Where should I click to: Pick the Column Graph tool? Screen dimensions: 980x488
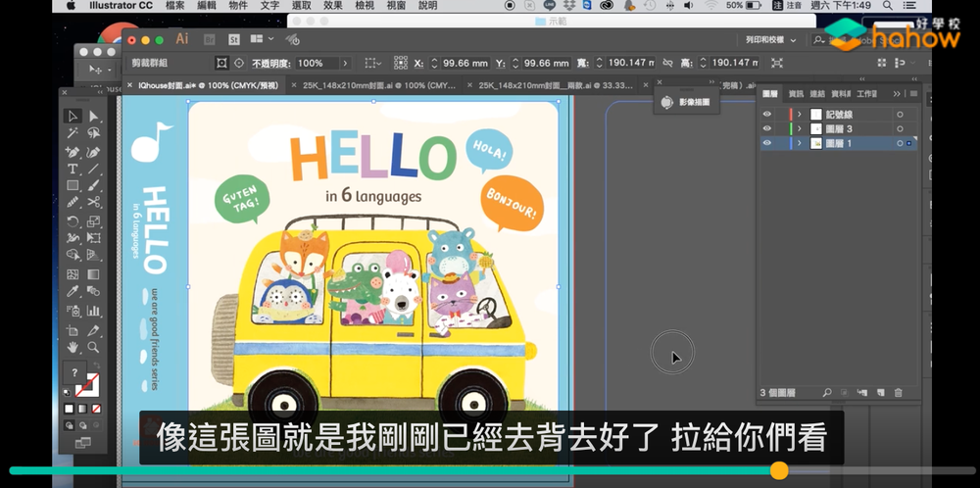[94, 311]
